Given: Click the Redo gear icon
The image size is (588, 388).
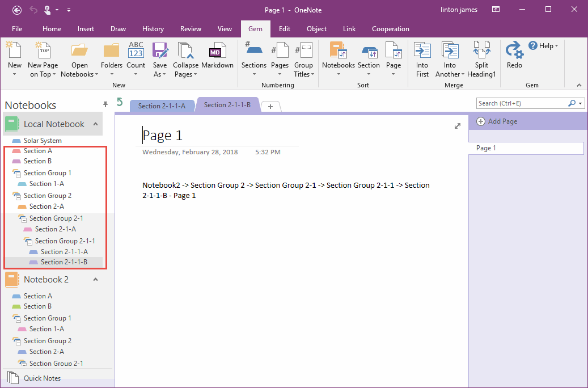Looking at the screenshot, I should pyautogui.click(x=514, y=50).
